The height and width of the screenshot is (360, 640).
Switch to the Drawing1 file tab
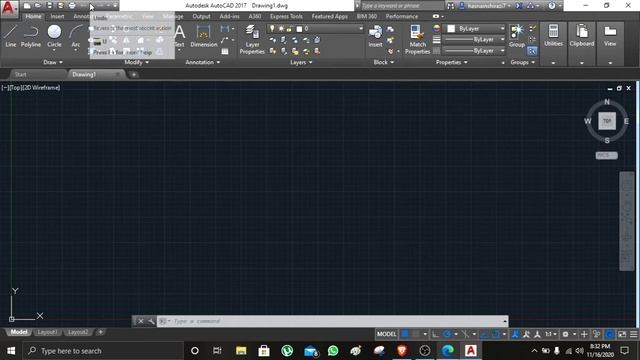[x=84, y=74]
